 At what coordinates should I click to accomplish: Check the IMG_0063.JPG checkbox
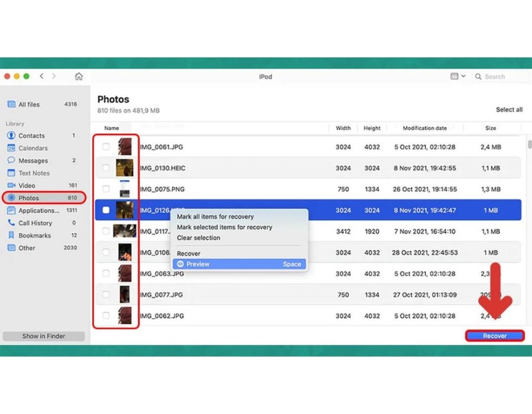pos(106,273)
